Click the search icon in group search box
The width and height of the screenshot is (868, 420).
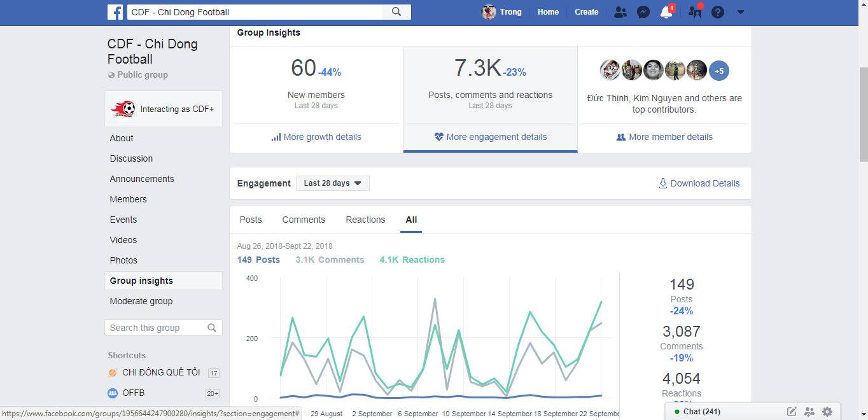[x=213, y=328]
